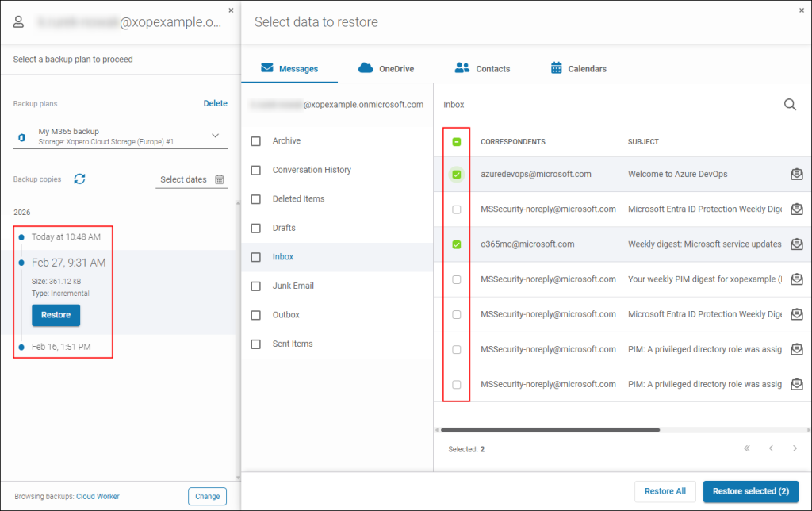Uncheck the select-all checkbox above the message list
Viewport: 812px width, 511px height.
(x=456, y=141)
